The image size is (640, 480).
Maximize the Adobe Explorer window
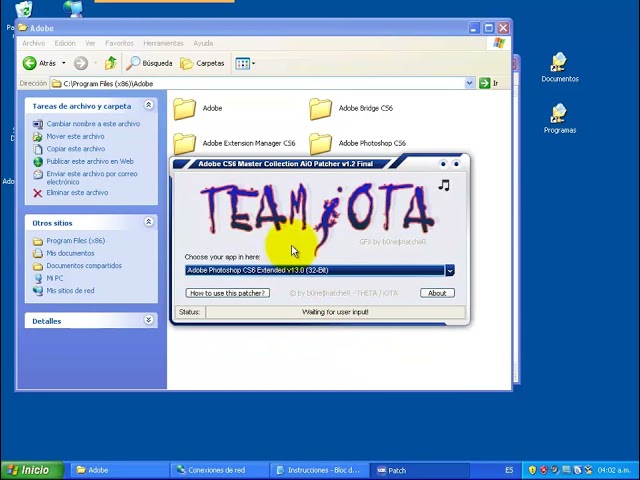pos(489,28)
